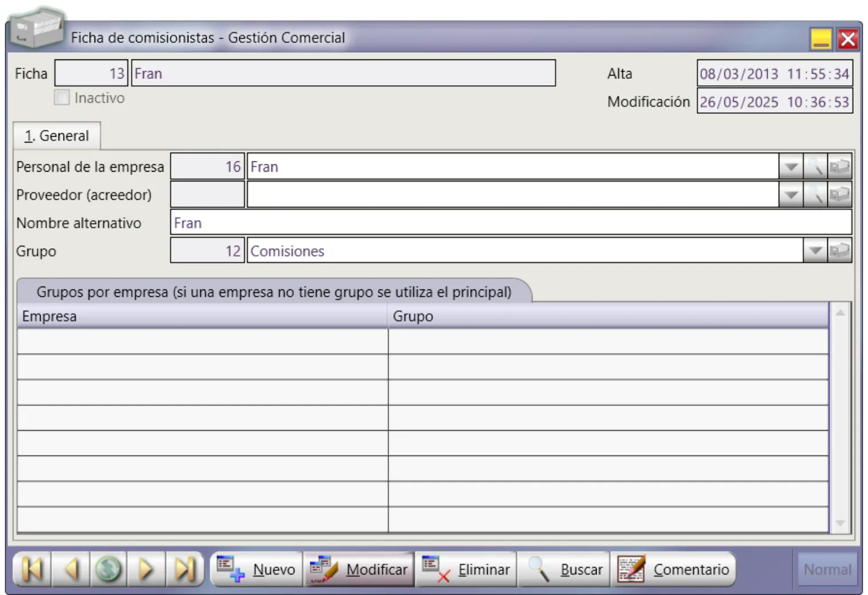Click the Modificar button

(x=359, y=569)
